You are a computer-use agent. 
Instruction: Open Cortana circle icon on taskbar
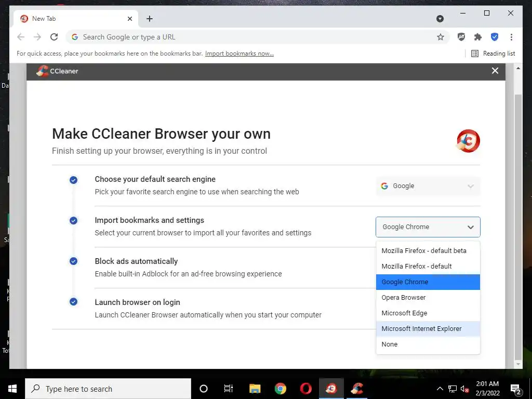[x=203, y=389]
